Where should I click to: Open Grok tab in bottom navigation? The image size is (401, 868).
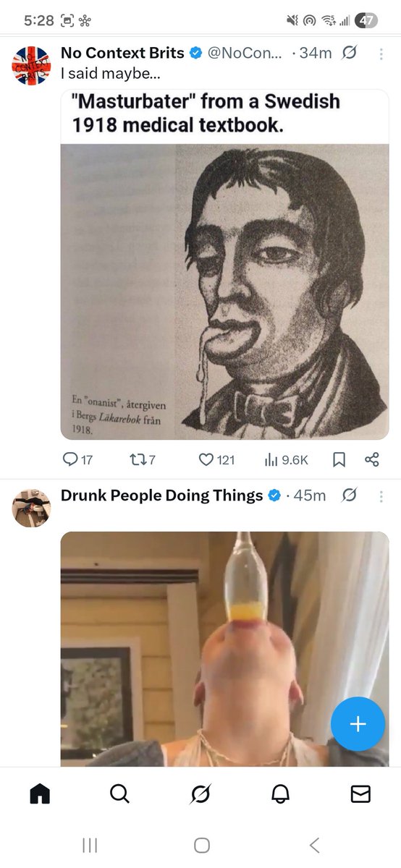point(200,793)
